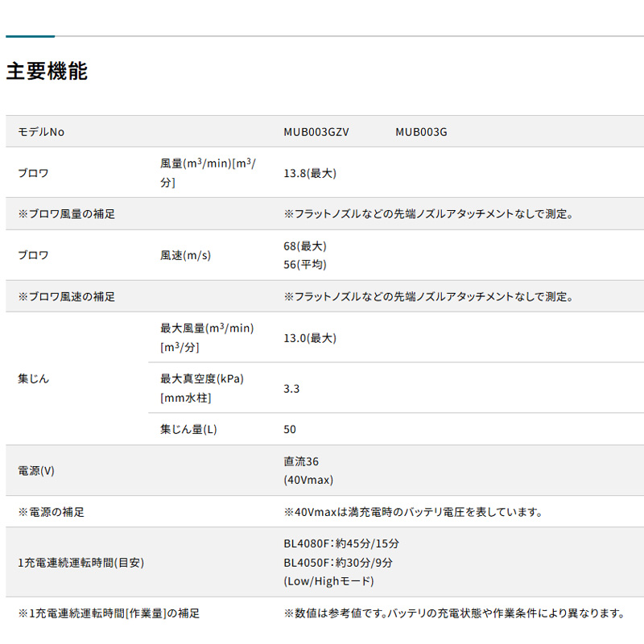Click the 電源(V) row label
Image resolution: width=644 pixels, height=644 pixels.
37,470
